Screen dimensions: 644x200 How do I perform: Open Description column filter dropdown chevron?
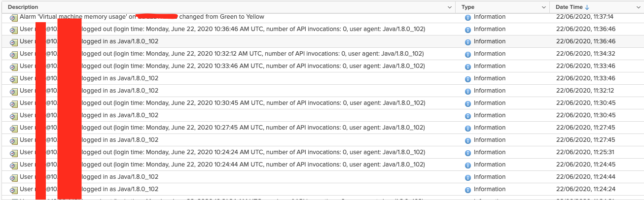[x=449, y=7]
